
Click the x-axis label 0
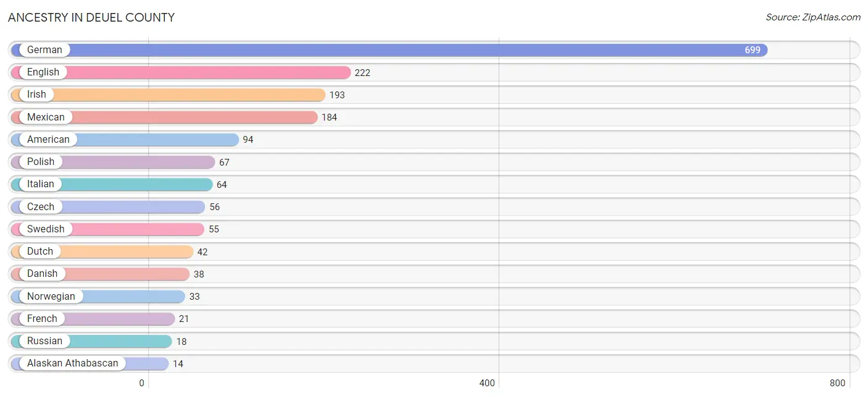(141, 383)
